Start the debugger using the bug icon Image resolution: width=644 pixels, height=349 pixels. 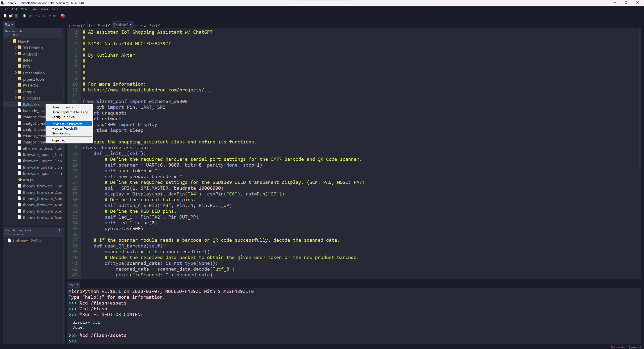coord(30,16)
